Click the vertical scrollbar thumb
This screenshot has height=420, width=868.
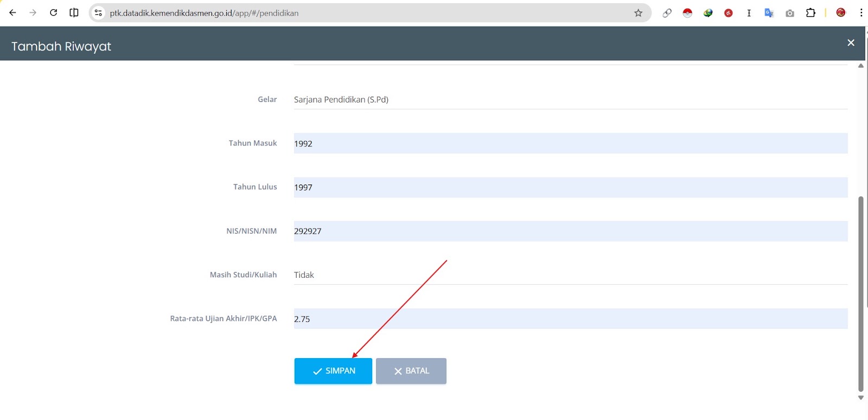click(x=861, y=293)
